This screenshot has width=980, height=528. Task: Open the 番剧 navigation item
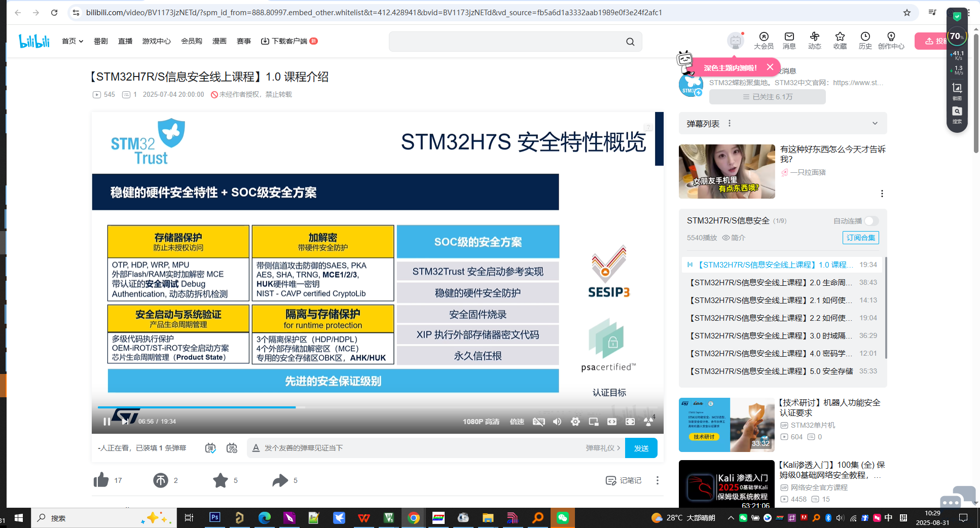pos(101,41)
